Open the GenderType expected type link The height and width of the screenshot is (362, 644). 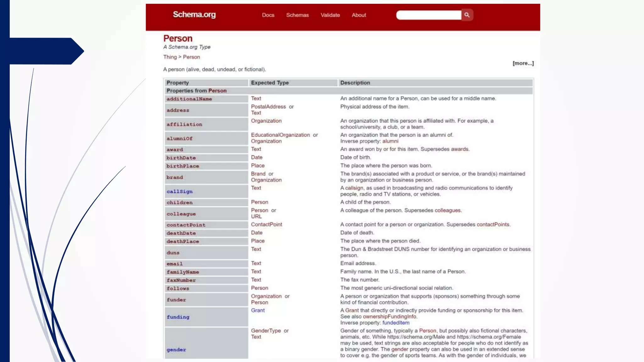pos(266,331)
